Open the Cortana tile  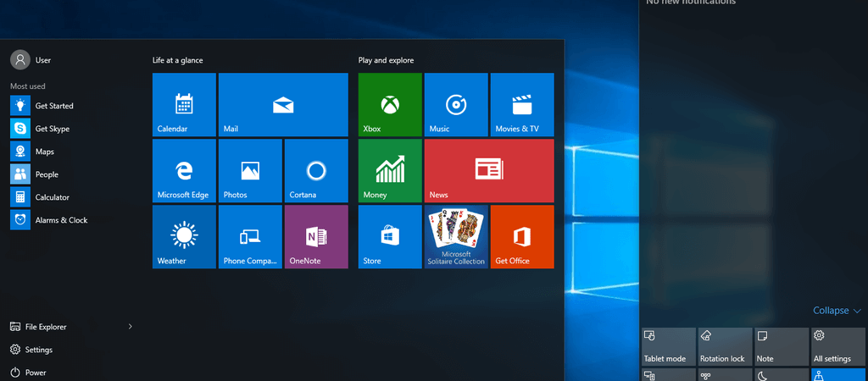pyautogui.click(x=316, y=170)
